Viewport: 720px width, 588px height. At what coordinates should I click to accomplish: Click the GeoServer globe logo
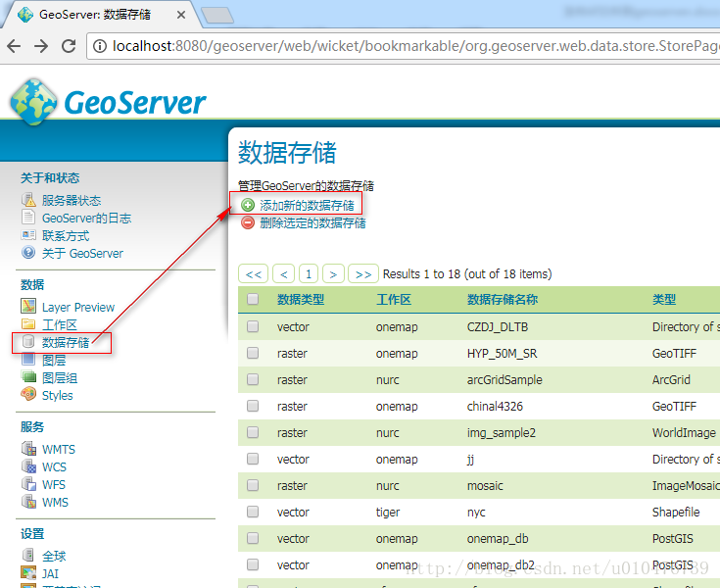point(33,102)
